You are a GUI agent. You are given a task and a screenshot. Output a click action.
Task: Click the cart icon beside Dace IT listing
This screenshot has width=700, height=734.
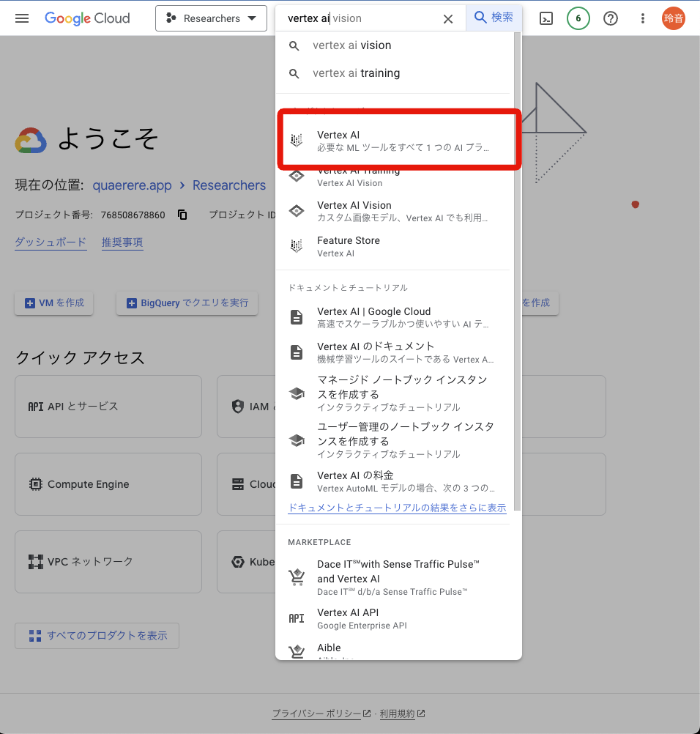(297, 578)
